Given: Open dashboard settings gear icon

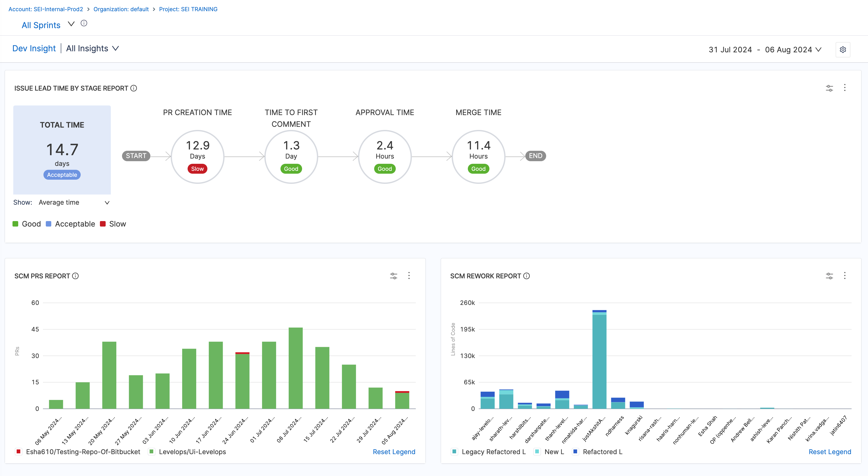Looking at the screenshot, I should (843, 49).
